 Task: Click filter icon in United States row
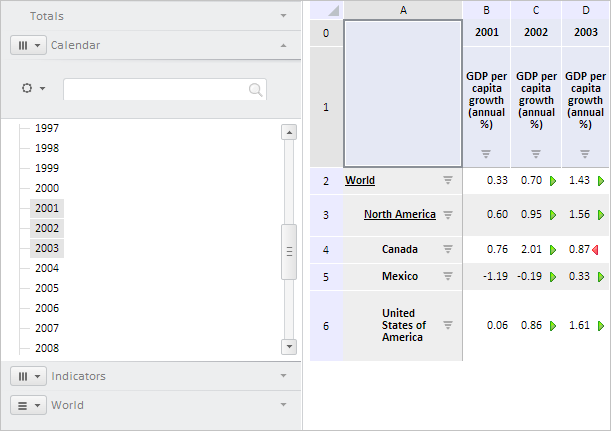click(448, 325)
